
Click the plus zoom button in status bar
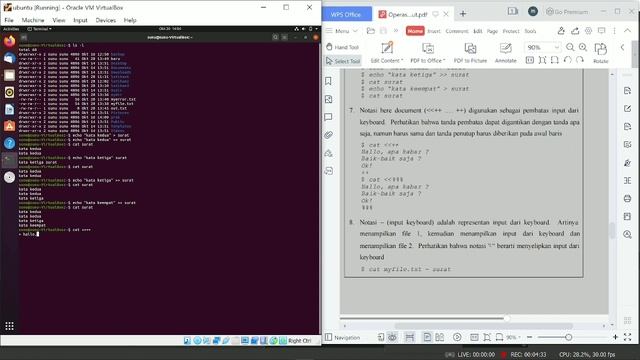click(x=616, y=337)
